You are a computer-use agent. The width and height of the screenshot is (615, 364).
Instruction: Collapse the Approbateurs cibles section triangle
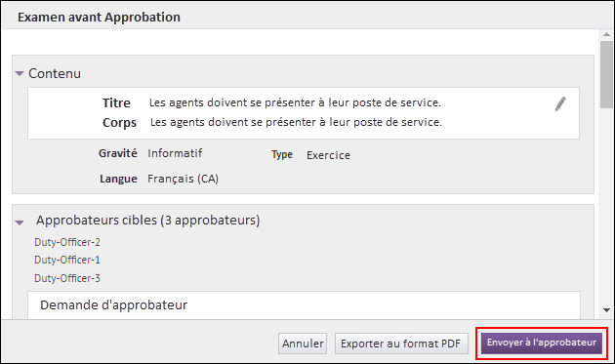pos(20,222)
